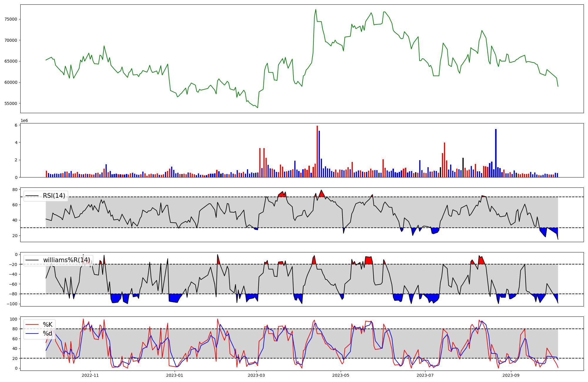Viewport: 588px width, 382px height.
Task: Select the 2022-11 date tick label
Action: 90,375
